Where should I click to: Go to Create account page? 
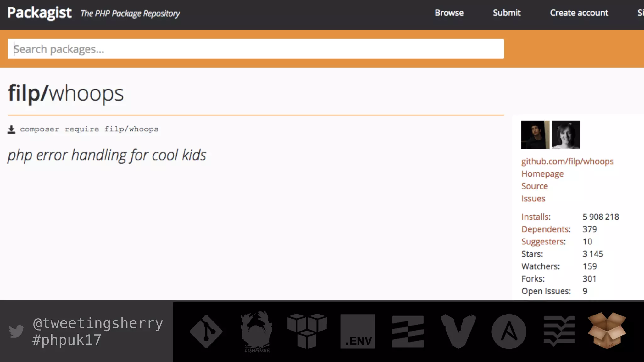point(579,13)
